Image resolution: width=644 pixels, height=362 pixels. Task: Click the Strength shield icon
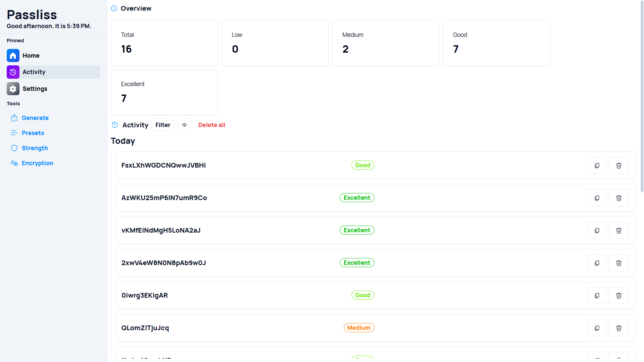(x=14, y=148)
